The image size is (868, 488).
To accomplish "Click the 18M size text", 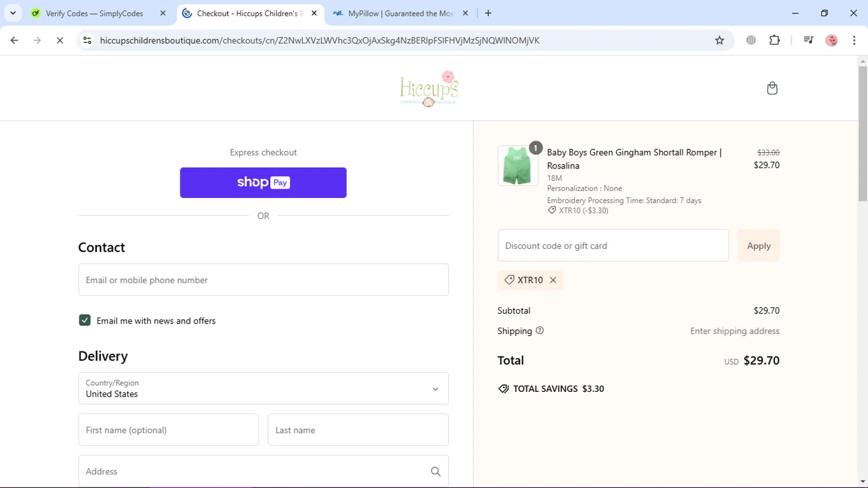I will pos(554,178).
